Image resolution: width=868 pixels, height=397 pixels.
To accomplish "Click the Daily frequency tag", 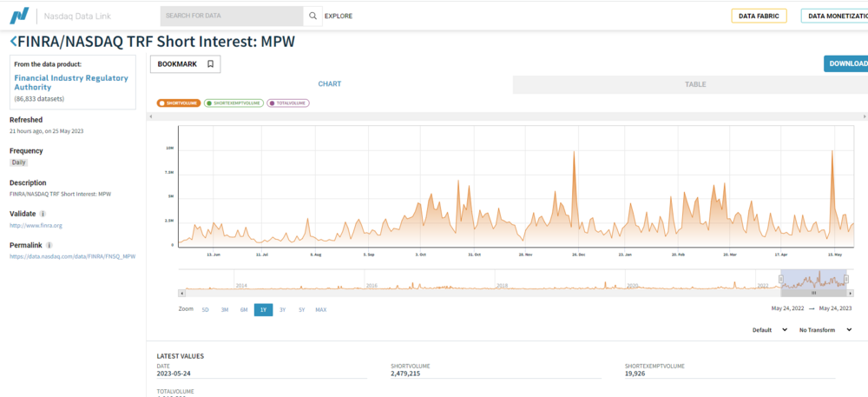I will point(19,162).
